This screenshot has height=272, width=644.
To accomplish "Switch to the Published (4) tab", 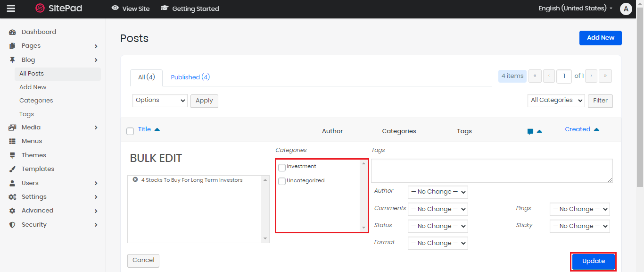I will pyautogui.click(x=190, y=77).
